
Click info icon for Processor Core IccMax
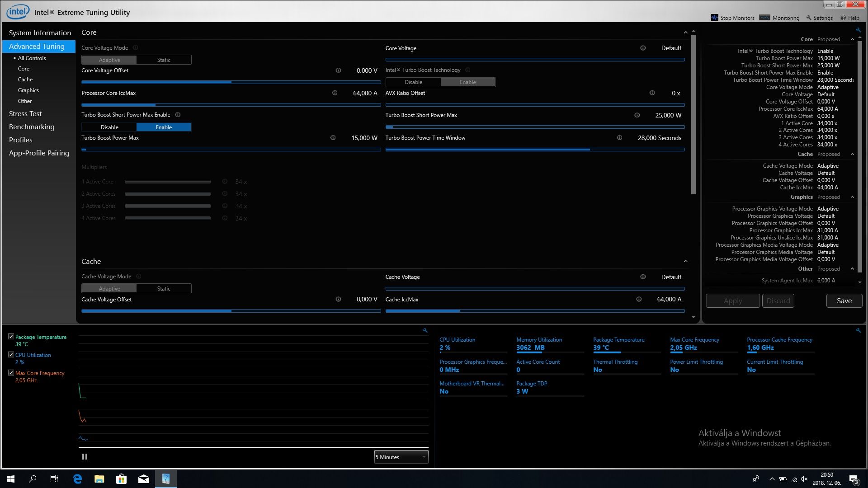tap(335, 93)
